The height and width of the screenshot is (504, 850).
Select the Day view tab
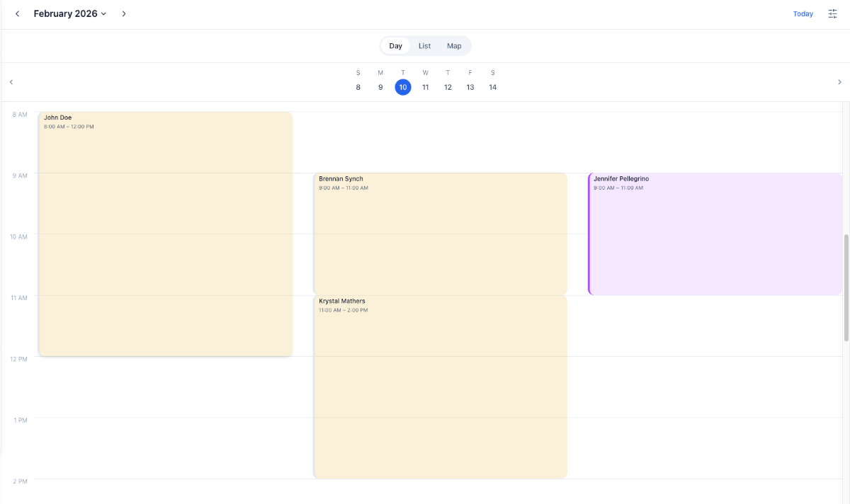pos(395,45)
